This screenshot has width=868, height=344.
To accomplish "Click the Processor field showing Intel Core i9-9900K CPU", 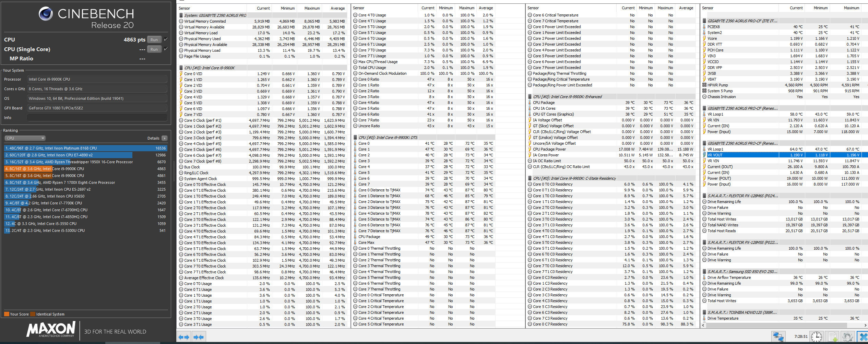I will click(97, 79).
